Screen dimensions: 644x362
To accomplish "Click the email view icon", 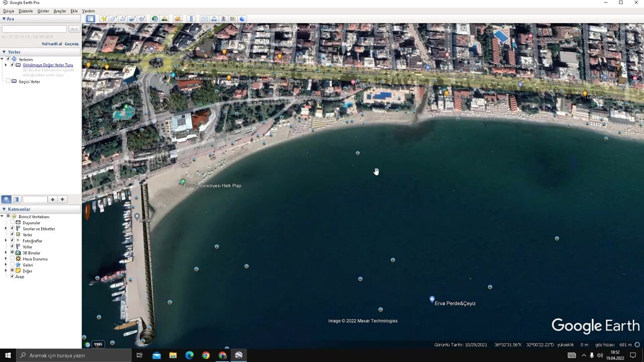I will point(204,19).
